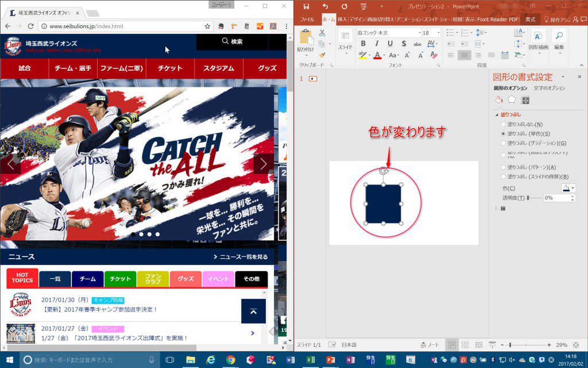
Task: Open Fill & Line options in format pane
Action: [x=499, y=100]
